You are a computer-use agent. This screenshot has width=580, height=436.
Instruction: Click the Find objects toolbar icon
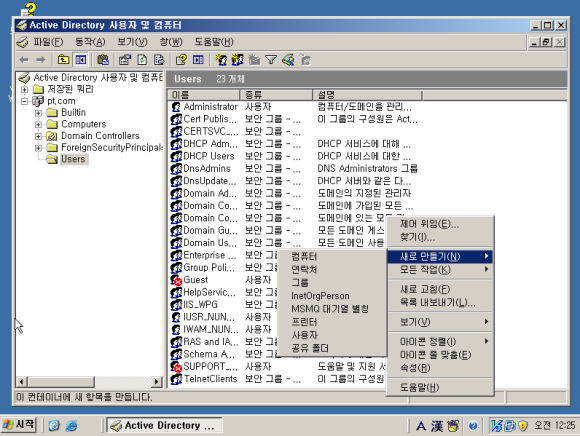pyautogui.click(x=288, y=60)
